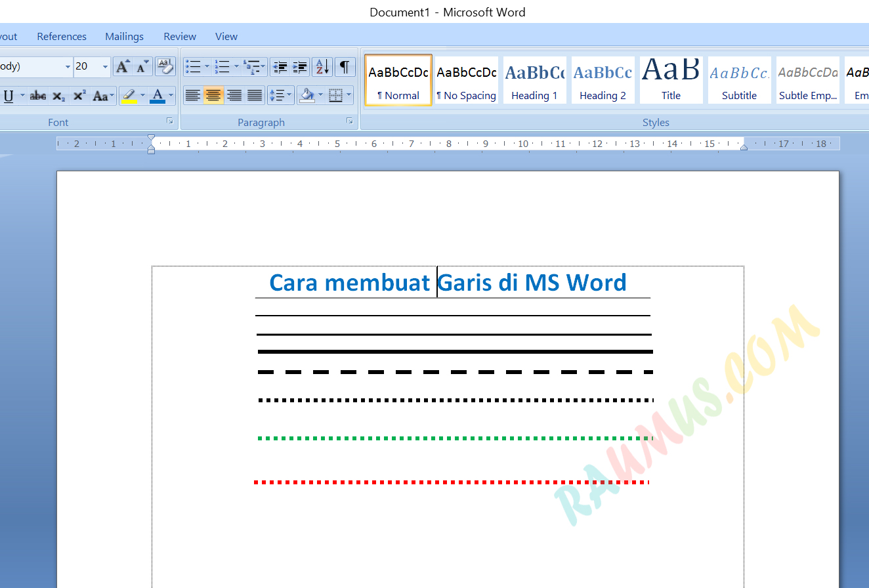Clear formatting with the eraser icon

[165, 66]
